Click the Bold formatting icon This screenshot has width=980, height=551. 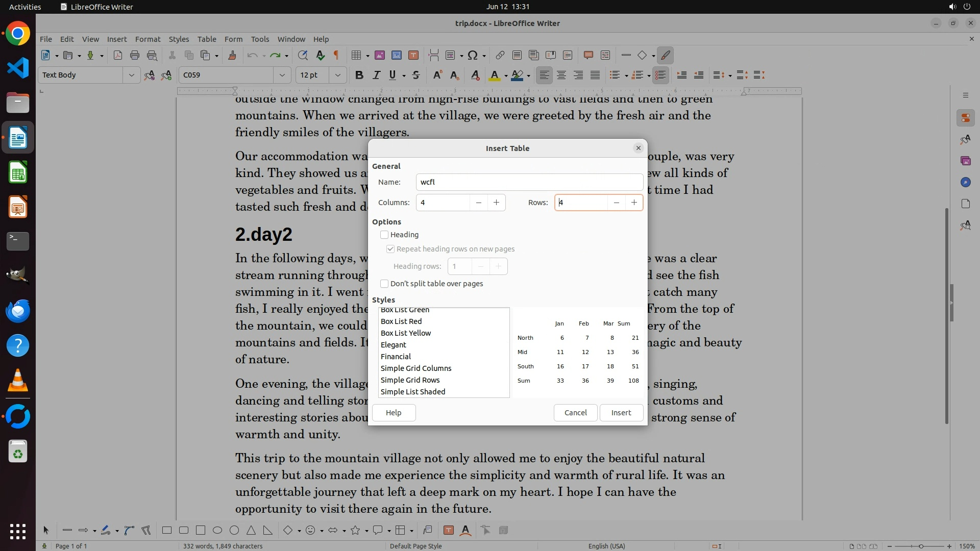[359, 75]
